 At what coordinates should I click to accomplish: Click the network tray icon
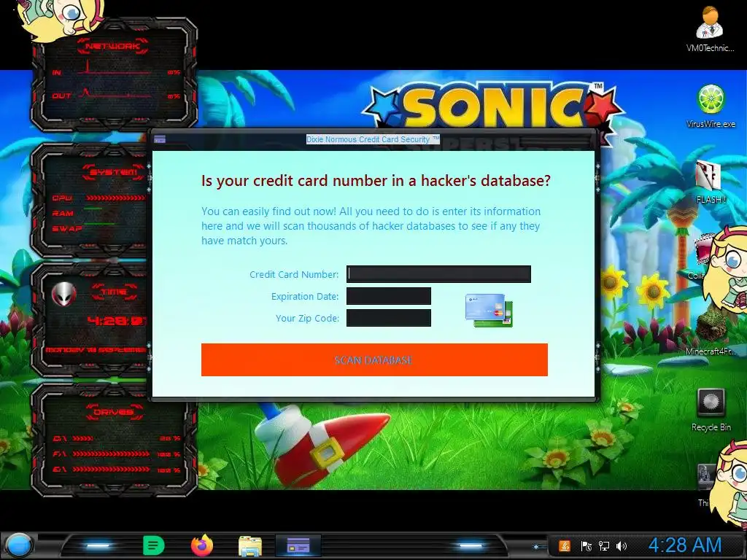603,545
